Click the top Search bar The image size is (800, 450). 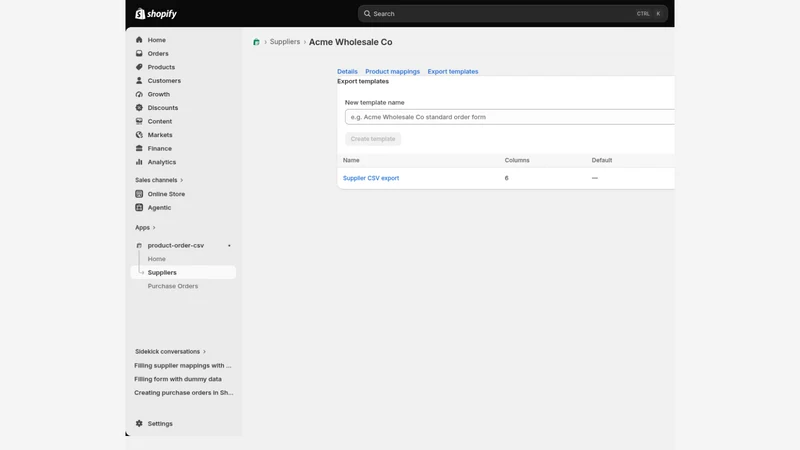click(x=513, y=14)
